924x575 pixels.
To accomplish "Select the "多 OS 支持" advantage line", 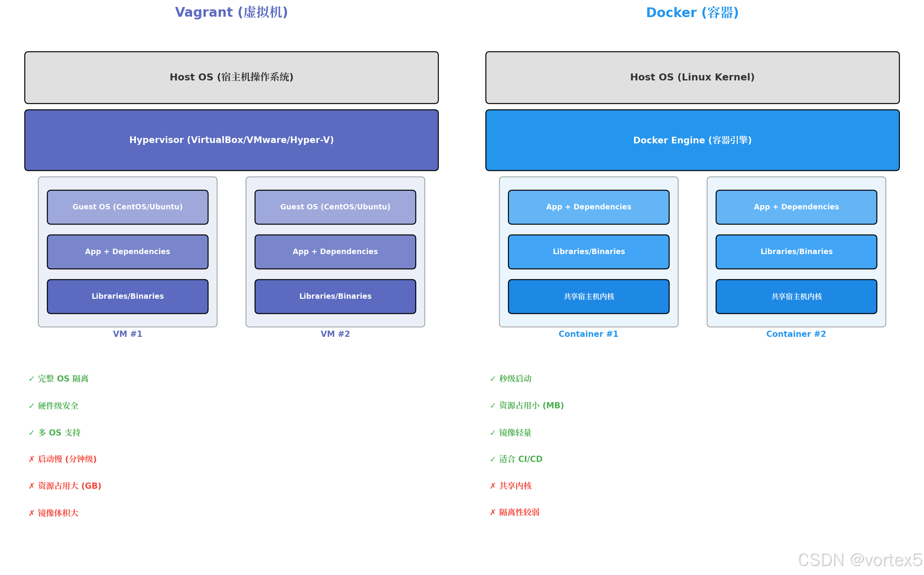I will click(x=55, y=433).
